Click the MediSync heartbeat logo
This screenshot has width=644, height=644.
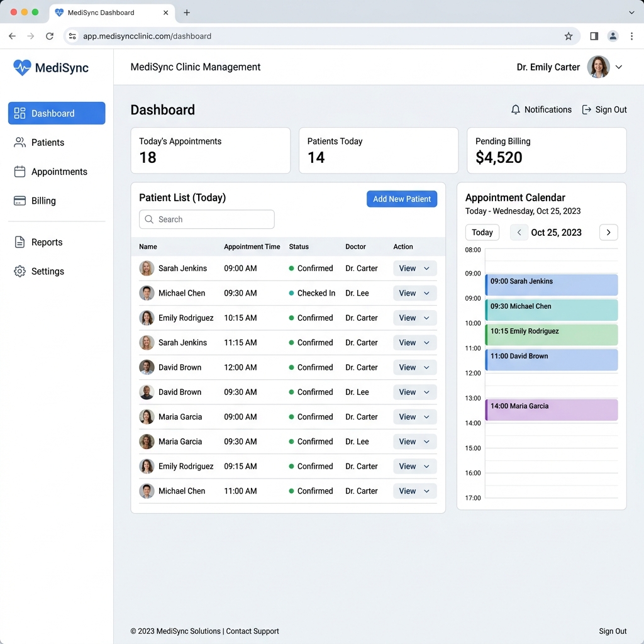coord(21,67)
